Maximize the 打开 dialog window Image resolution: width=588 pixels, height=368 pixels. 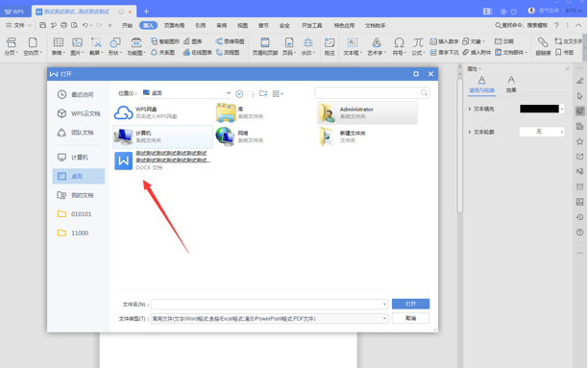416,74
